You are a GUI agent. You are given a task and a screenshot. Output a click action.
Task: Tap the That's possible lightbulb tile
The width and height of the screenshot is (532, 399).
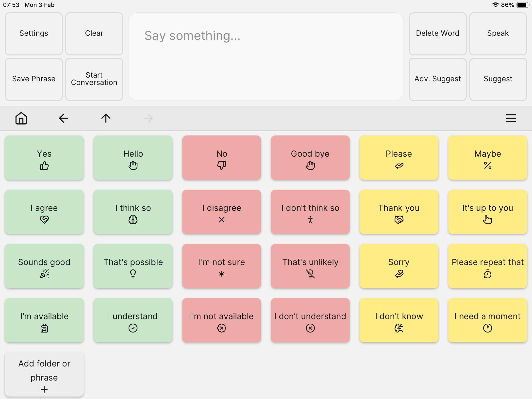(x=133, y=266)
